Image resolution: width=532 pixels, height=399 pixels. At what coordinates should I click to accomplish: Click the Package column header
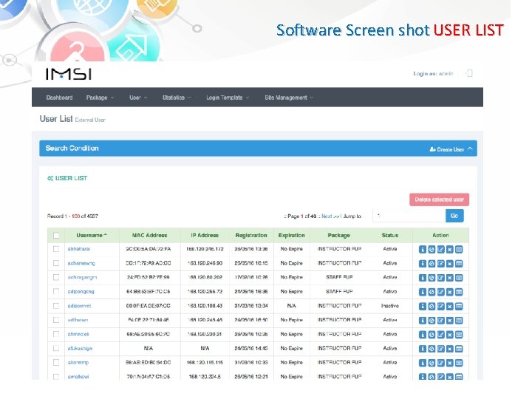pos(338,235)
